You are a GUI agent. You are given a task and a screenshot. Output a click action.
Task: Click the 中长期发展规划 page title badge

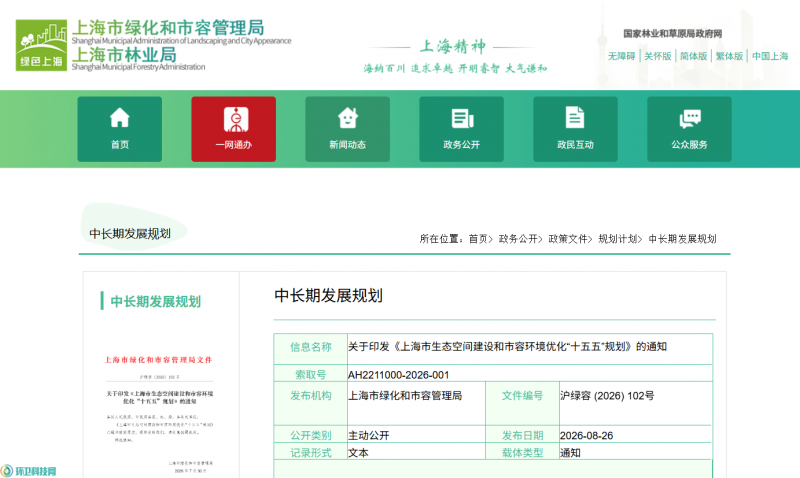coord(130,234)
